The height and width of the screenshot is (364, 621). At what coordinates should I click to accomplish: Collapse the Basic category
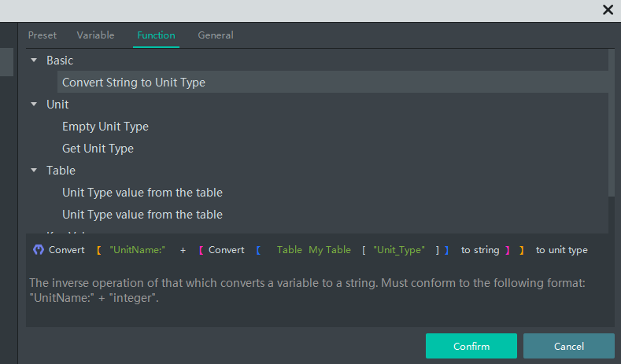click(34, 60)
